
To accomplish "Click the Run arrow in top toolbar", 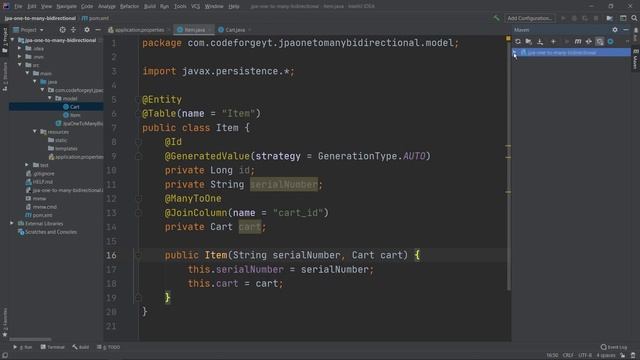I will click(563, 18).
